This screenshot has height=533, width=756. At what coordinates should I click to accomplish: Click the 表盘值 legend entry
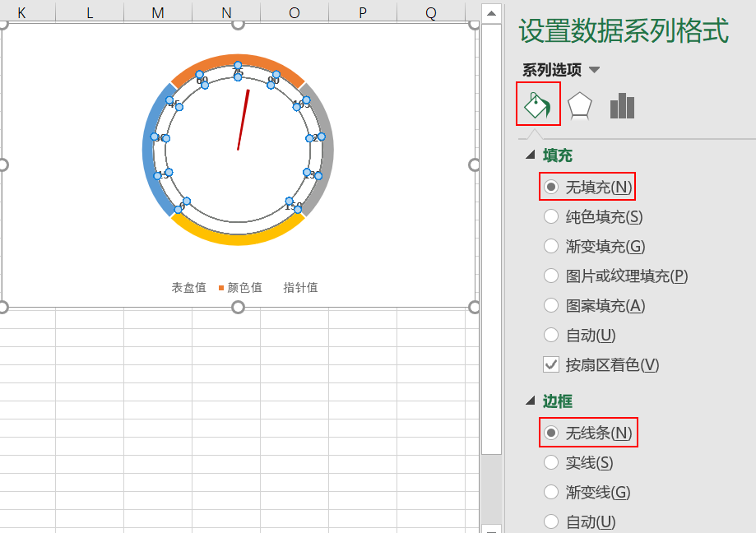188,288
